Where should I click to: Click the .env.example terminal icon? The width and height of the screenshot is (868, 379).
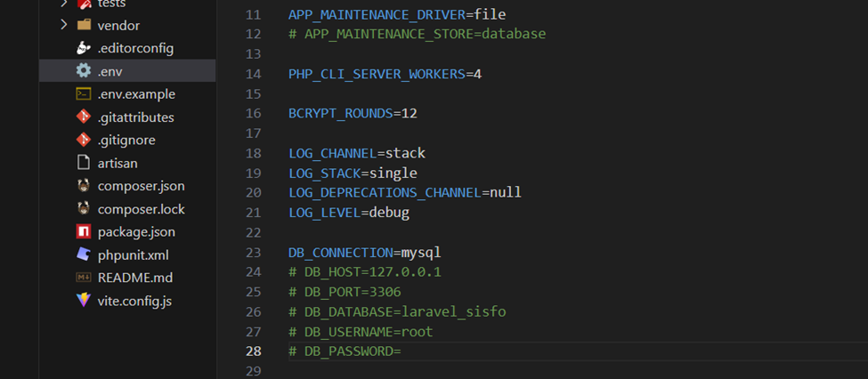(x=84, y=94)
